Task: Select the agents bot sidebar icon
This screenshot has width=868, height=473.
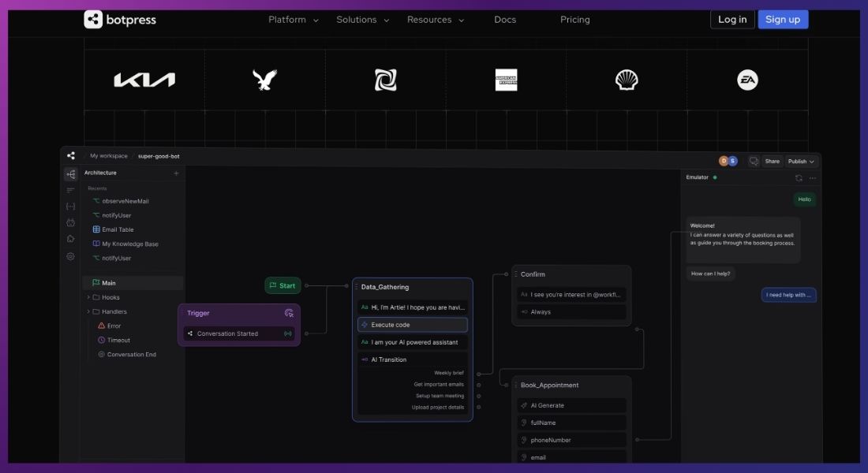Action: pos(70,222)
